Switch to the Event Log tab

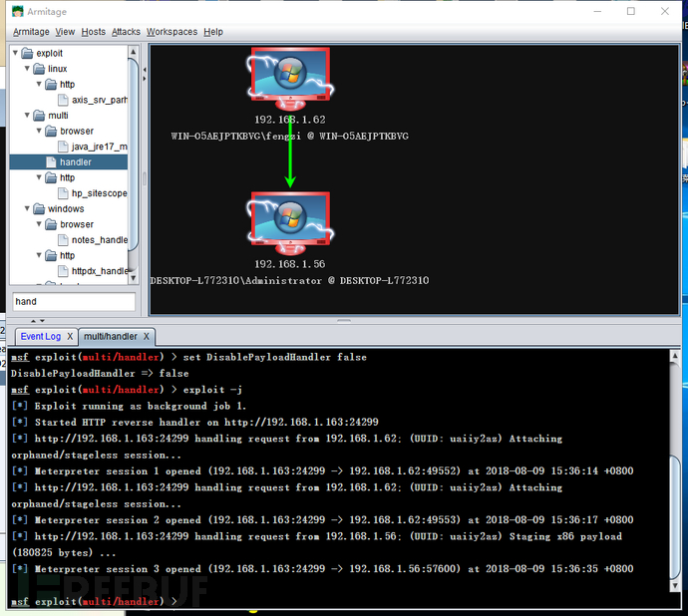(x=40, y=337)
